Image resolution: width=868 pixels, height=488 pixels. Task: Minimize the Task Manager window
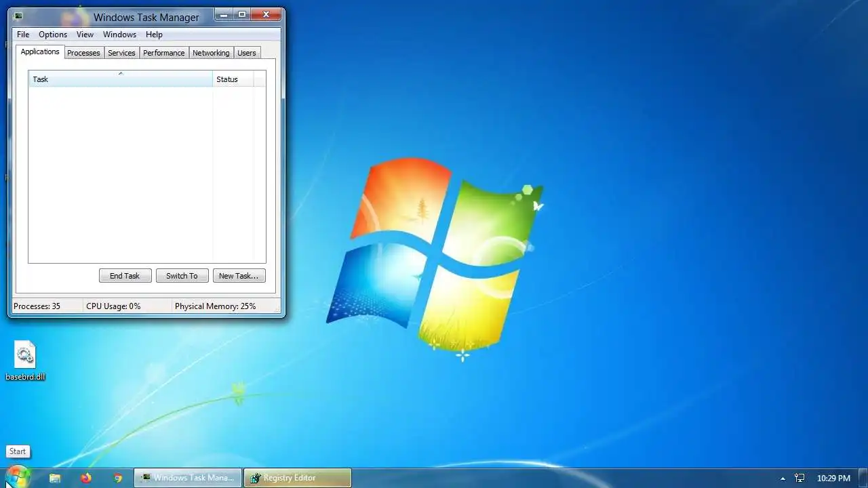click(224, 14)
